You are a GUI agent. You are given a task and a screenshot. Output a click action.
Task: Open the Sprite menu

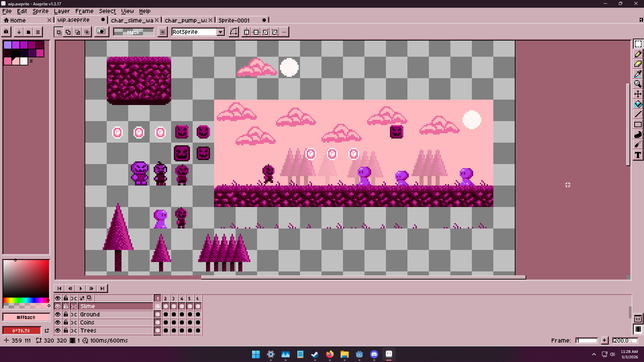(x=40, y=11)
